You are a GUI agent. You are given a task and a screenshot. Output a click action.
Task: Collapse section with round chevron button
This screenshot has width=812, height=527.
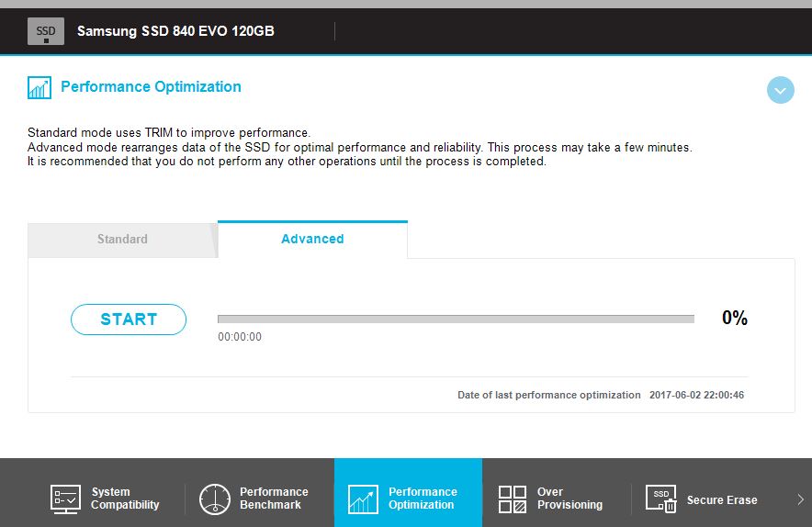(781, 90)
